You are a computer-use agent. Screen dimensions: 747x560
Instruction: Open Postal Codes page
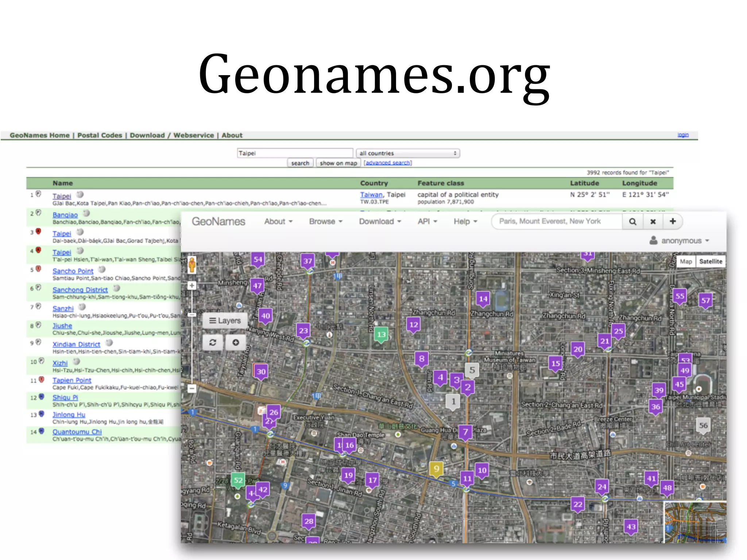click(x=100, y=135)
